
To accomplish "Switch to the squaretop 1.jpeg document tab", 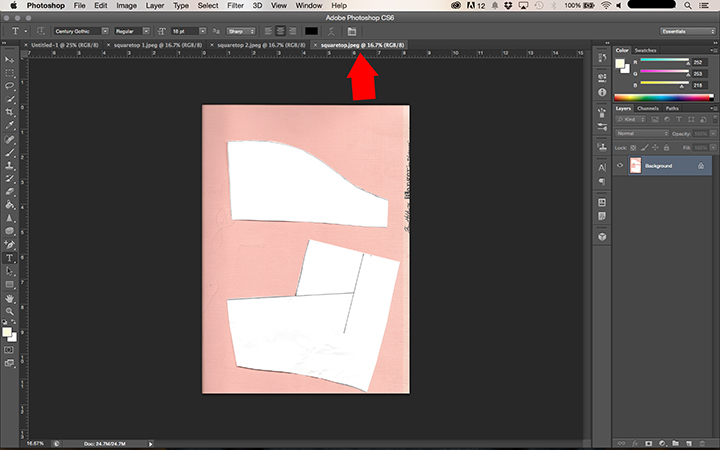I will point(158,45).
